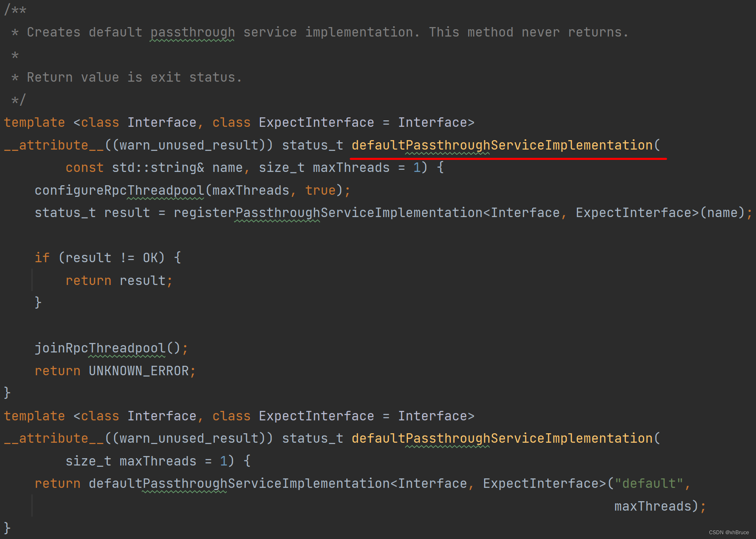The image size is (756, 539).
Task: Click the configureRpcThreadpool call
Action: point(119,190)
